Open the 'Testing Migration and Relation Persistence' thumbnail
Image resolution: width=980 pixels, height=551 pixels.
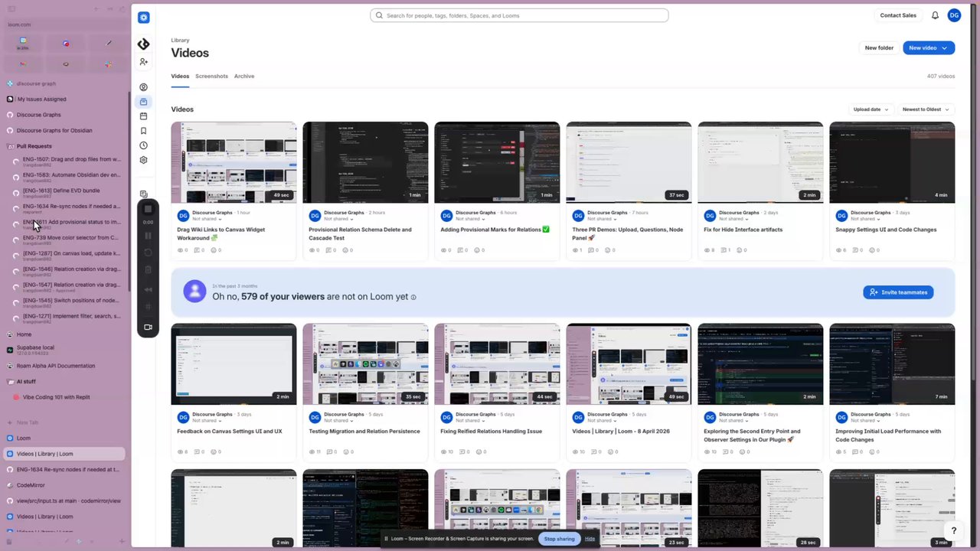[365, 364]
